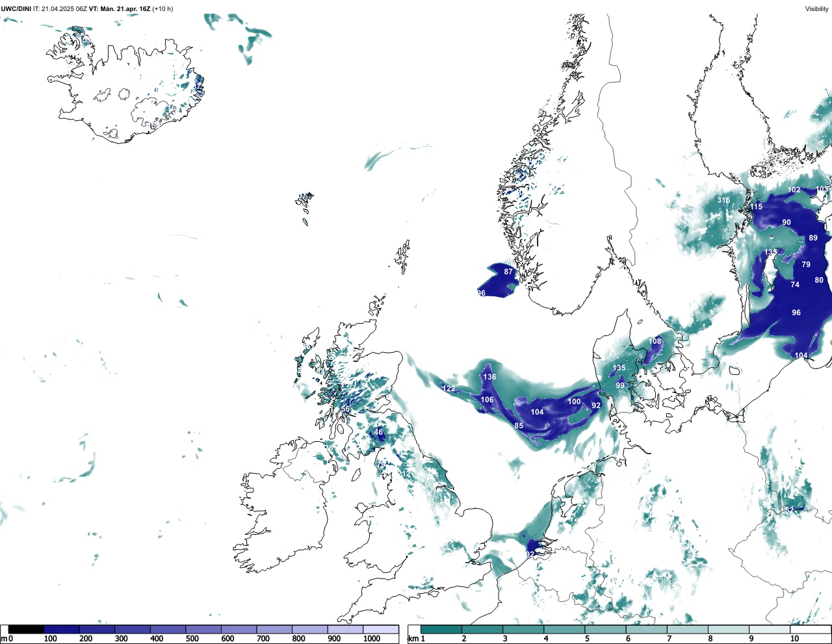832x644 pixels.
Task: Click the '200' metre legend tick label
Action: 86,639
